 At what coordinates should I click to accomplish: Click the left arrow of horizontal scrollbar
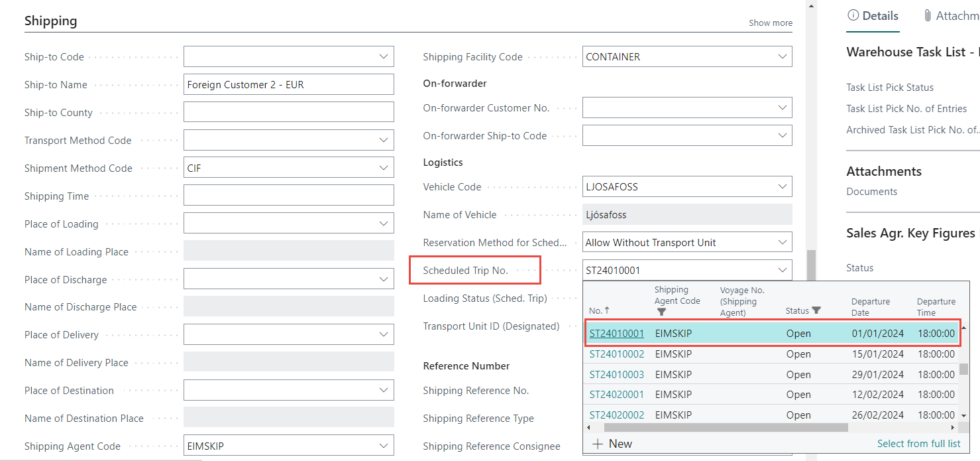[x=588, y=428]
